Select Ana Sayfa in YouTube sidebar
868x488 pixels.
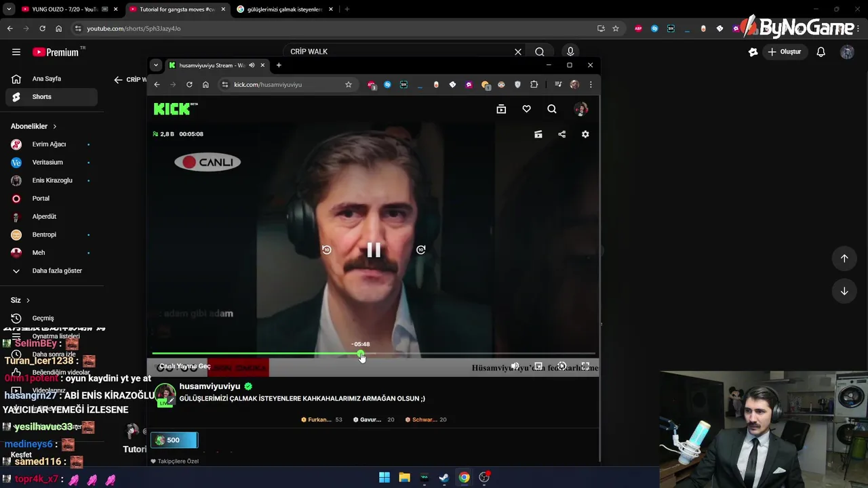click(x=52, y=79)
